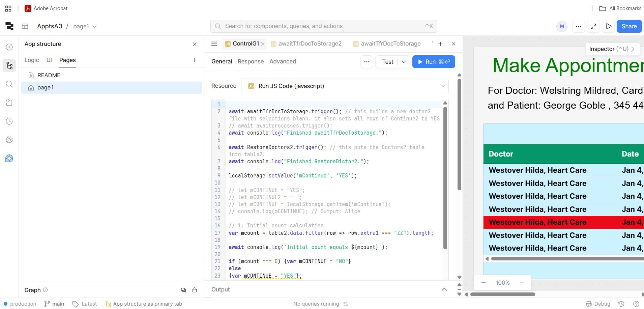The image size is (644, 309).
Task: Expand the Output panel chevron
Action: point(444,289)
